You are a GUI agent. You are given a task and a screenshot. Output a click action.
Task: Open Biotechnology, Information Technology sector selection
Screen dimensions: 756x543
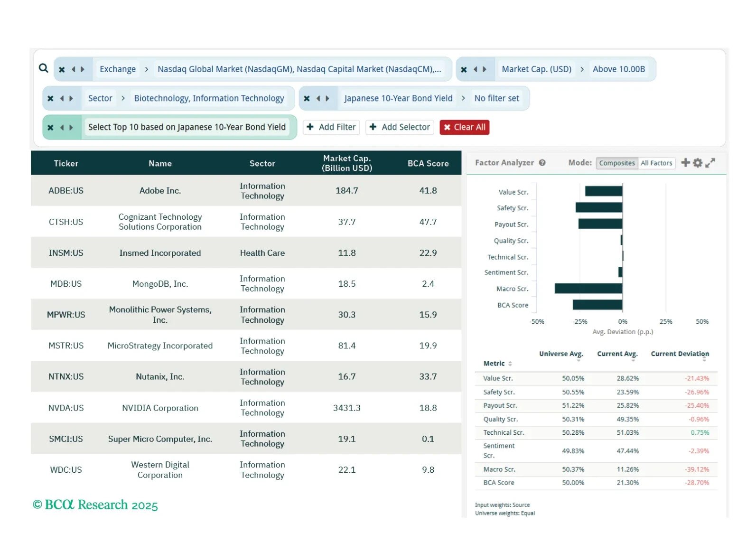click(x=209, y=98)
